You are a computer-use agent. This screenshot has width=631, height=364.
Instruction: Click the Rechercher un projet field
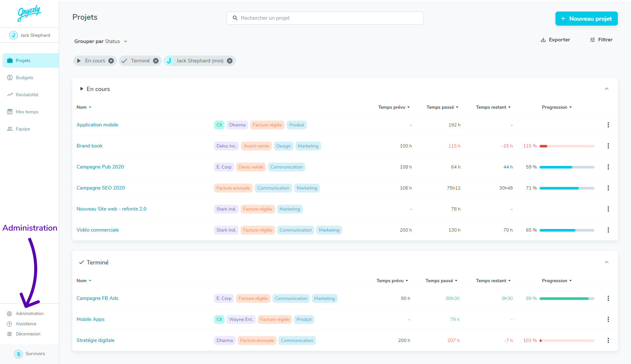(325, 18)
